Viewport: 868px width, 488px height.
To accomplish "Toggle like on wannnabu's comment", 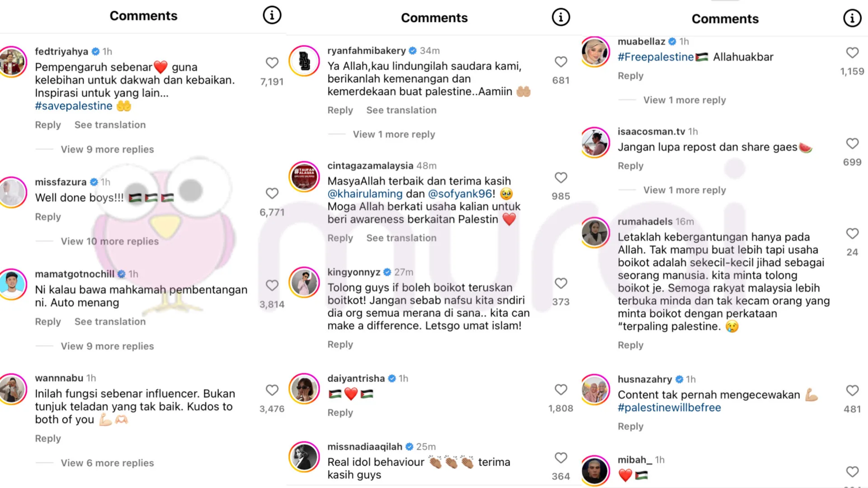I will pyautogui.click(x=272, y=390).
